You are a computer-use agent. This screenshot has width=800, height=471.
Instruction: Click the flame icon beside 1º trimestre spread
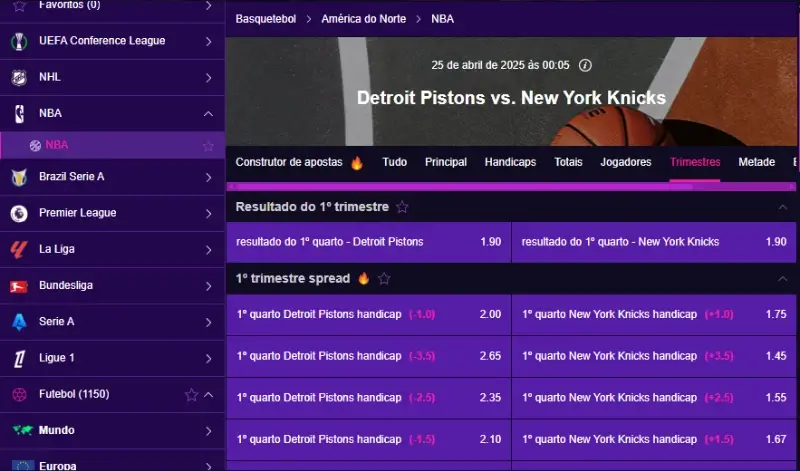coord(364,279)
